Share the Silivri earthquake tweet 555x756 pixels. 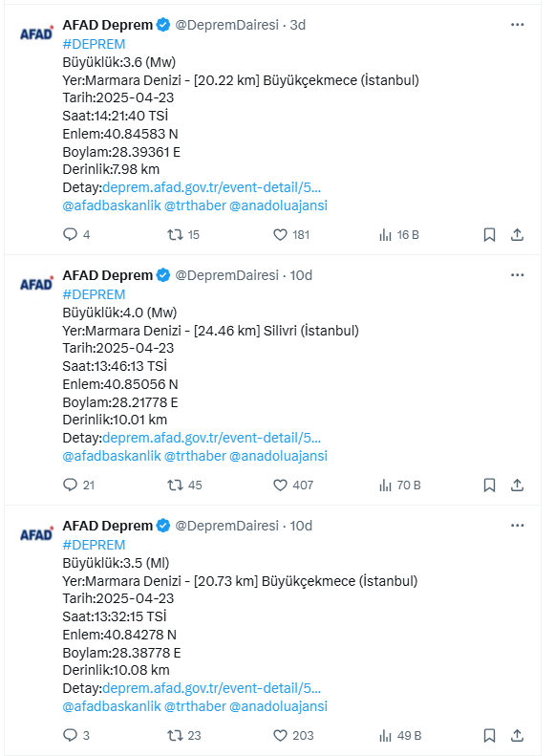click(517, 485)
